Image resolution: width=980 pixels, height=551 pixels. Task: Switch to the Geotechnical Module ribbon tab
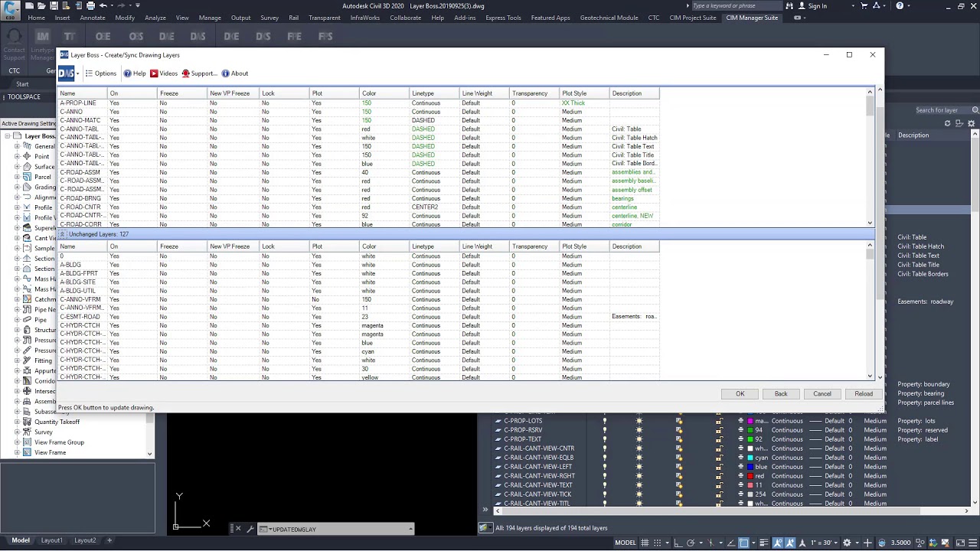pos(609,18)
